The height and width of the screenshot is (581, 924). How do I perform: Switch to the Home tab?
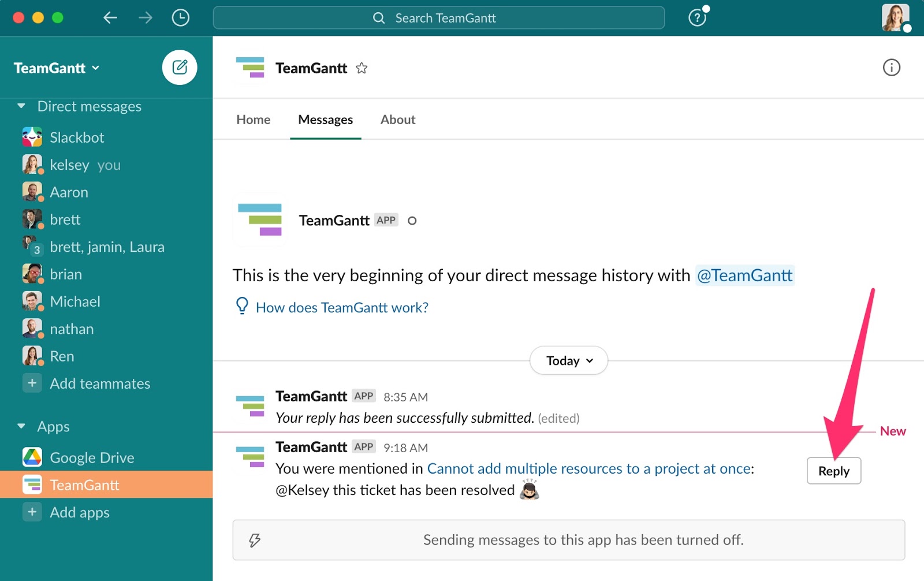point(253,120)
